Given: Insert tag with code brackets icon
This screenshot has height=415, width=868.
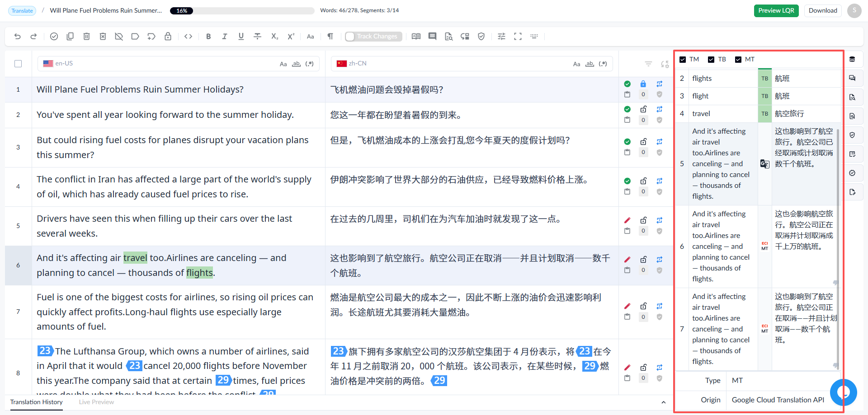Looking at the screenshot, I should (x=189, y=37).
